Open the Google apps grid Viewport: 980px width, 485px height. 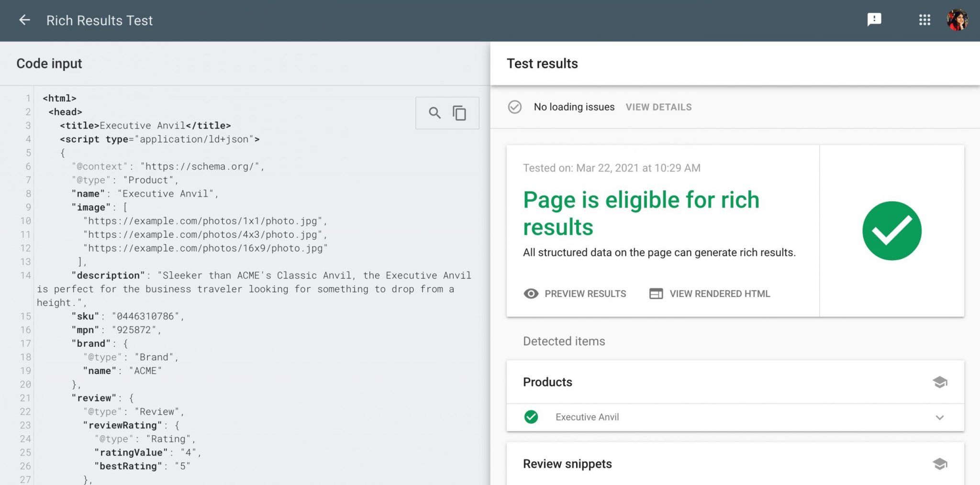click(924, 20)
